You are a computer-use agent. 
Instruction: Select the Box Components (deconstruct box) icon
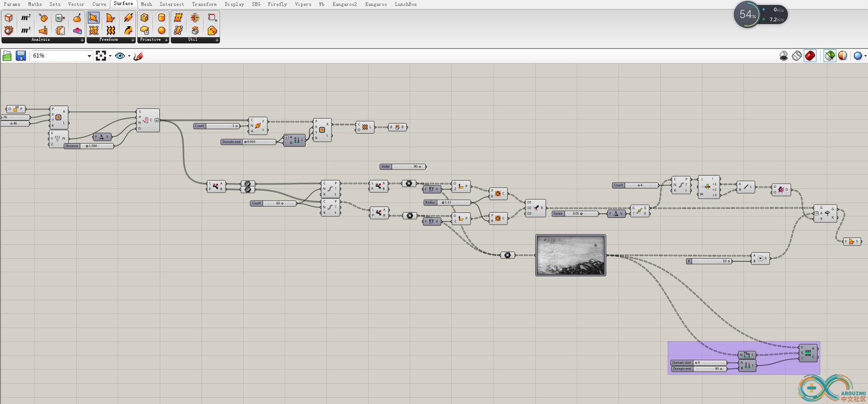[9, 18]
